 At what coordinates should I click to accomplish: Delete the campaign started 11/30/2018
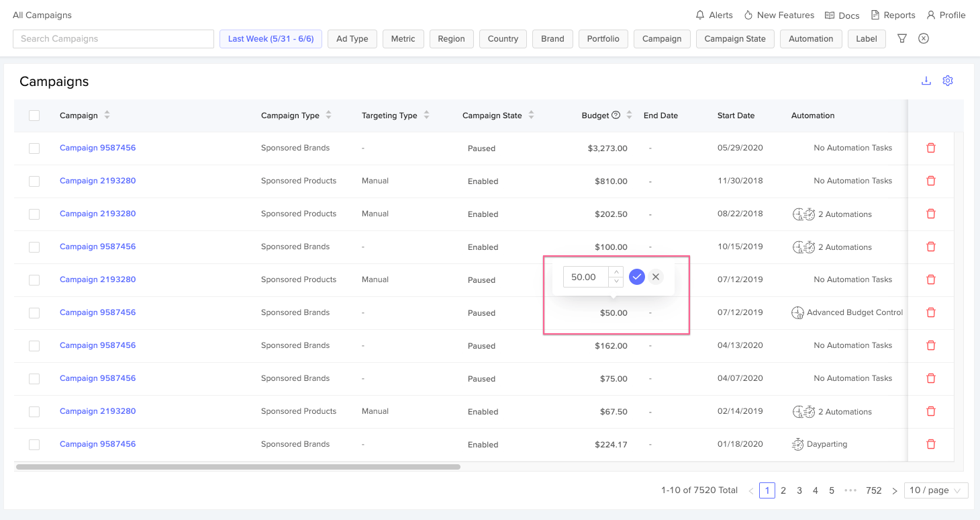pyautogui.click(x=931, y=181)
